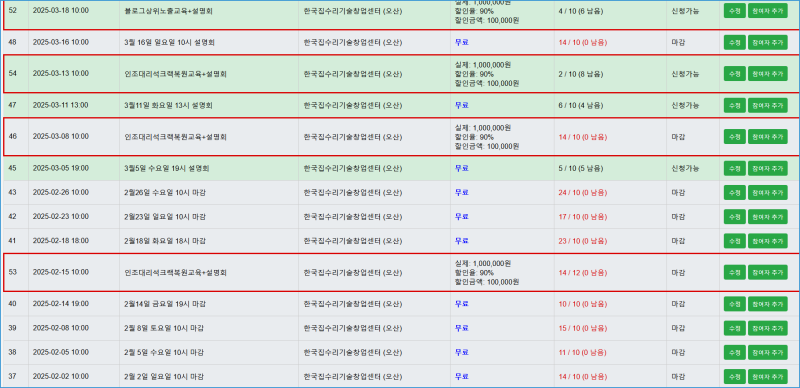
Task: Select 인조대리석크랙복원교육+설명회 in row 54
Action: tap(176, 74)
